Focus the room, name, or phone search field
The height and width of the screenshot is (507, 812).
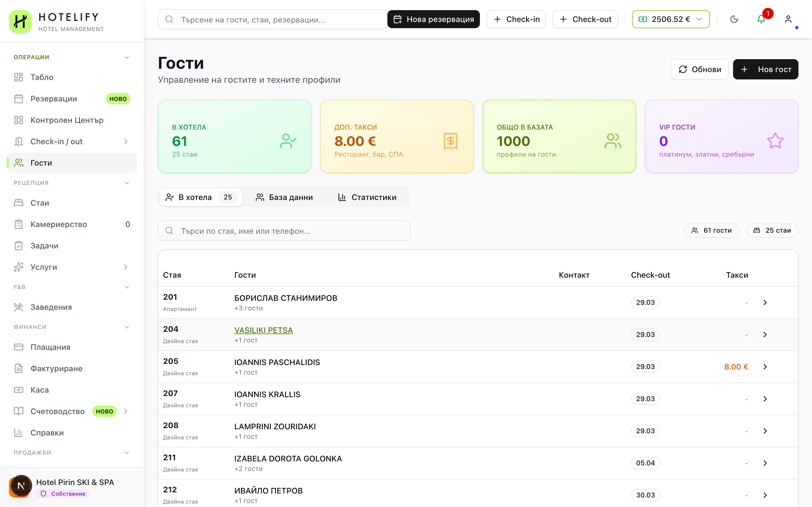[x=284, y=231]
